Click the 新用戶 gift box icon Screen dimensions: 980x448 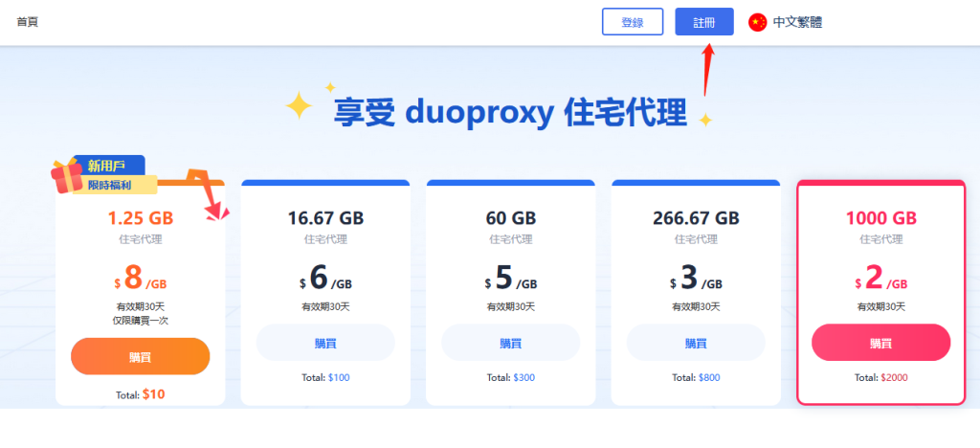point(67,175)
